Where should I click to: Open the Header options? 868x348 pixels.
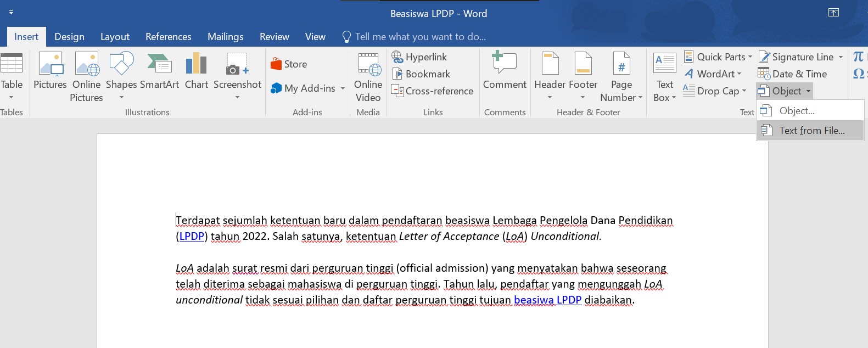click(550, 77)
